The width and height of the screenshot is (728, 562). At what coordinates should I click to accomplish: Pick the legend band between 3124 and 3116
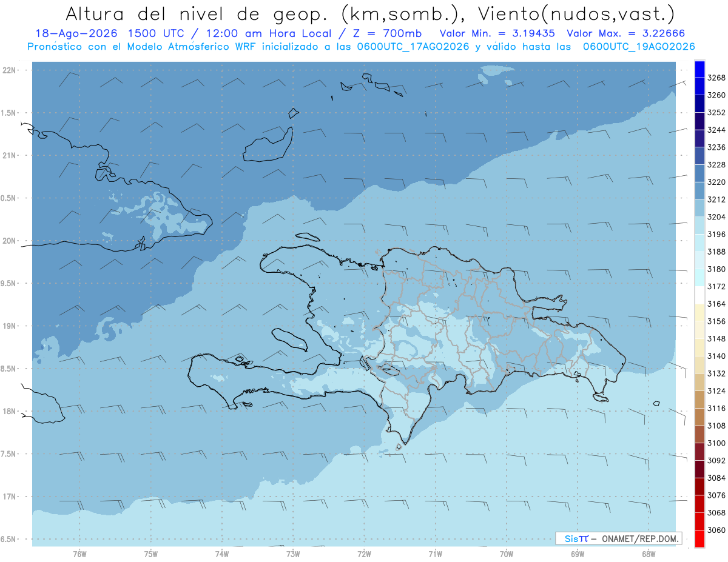pyautogui.click(x=699, y=400)
